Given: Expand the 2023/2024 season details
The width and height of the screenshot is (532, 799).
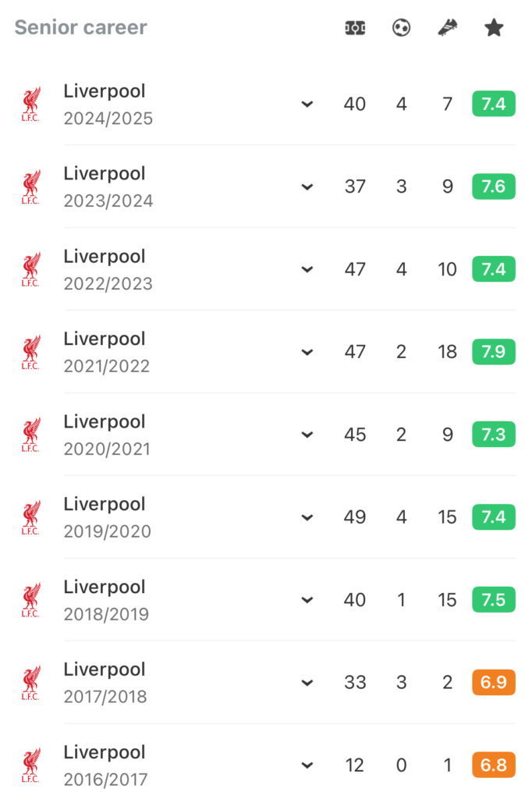Looking at the screenshot, I should click(x=307, y=187).
